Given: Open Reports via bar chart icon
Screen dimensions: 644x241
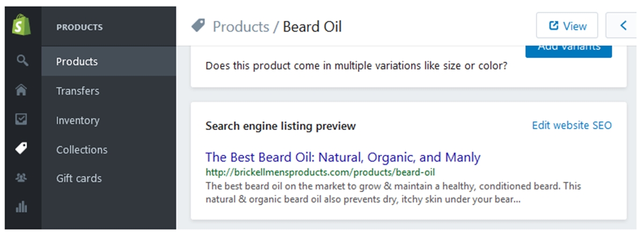Looking at the screenshot, I should (x=21, y=207).
